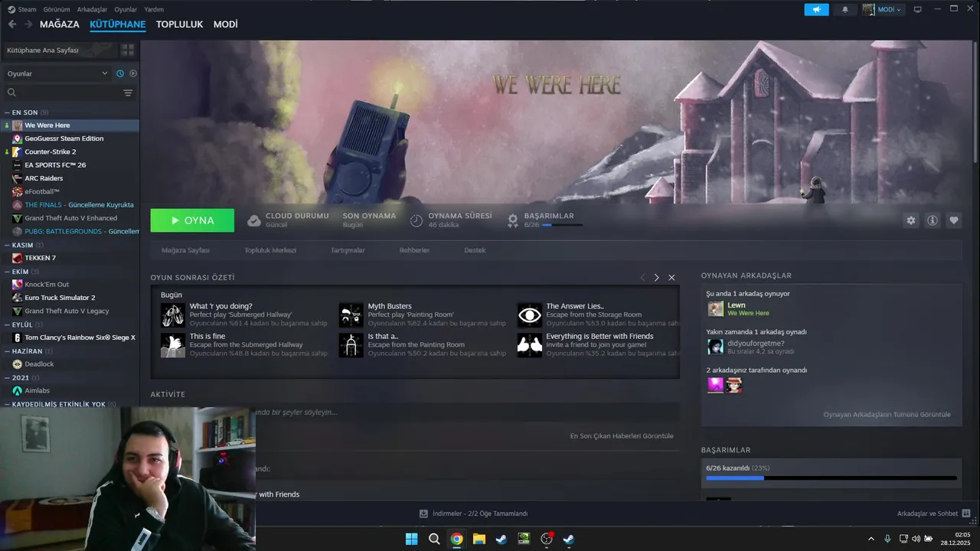Open Kütüphane Ana Sayfası
This screenshot has height=551, width=980.
59,50
